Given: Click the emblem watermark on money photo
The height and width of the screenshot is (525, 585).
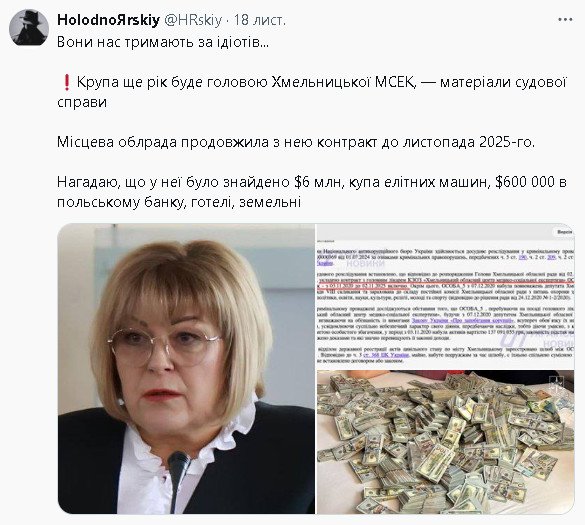Looking at the screenshot, I should click(556, 384).
